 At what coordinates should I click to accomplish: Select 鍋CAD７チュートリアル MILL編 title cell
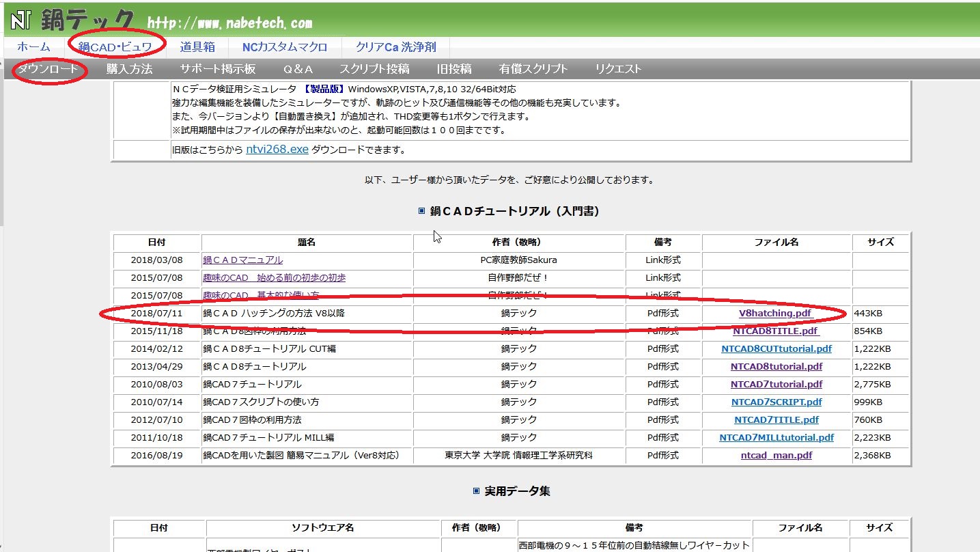pos(307,438)
